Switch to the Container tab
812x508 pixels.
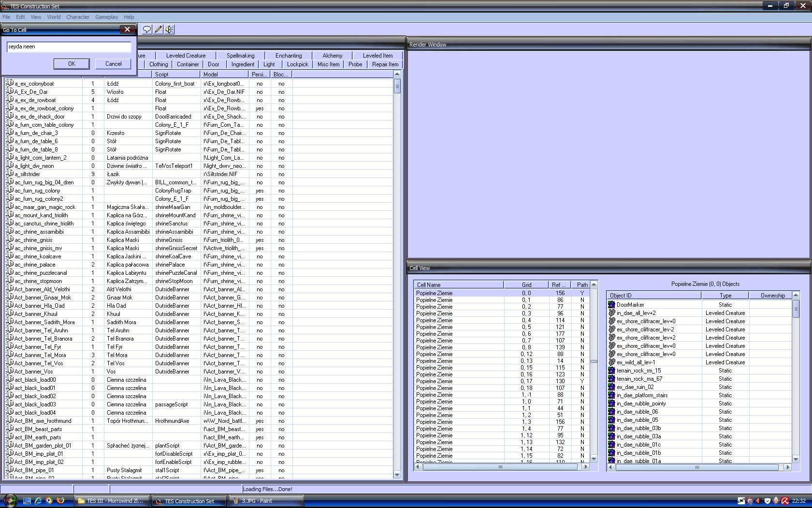188,64
